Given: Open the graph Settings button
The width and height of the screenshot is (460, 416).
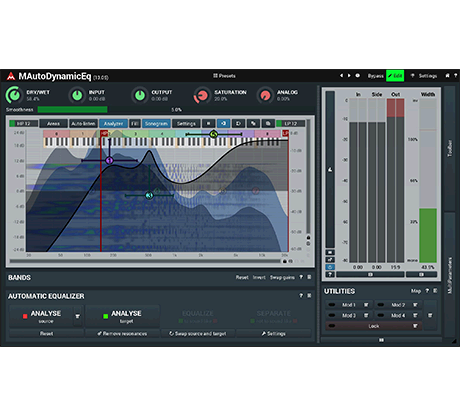Looking at the screenshot, I should (186, 124).
